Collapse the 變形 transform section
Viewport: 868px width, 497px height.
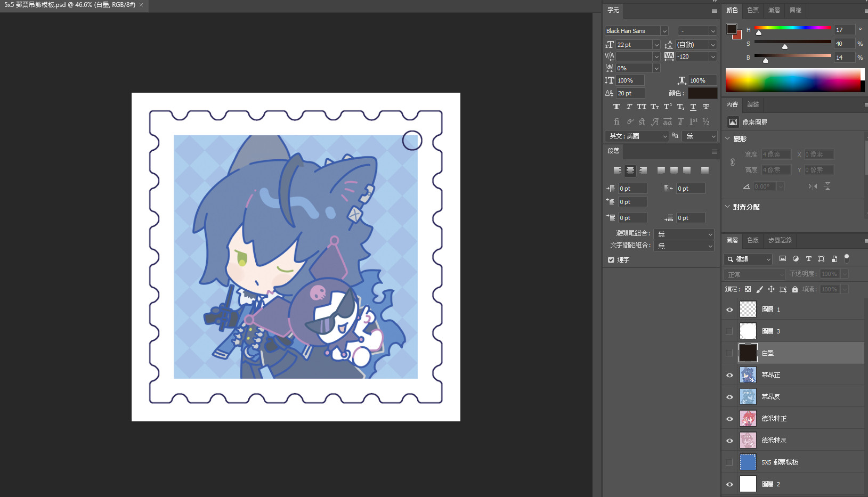click(x=727, y=138)
